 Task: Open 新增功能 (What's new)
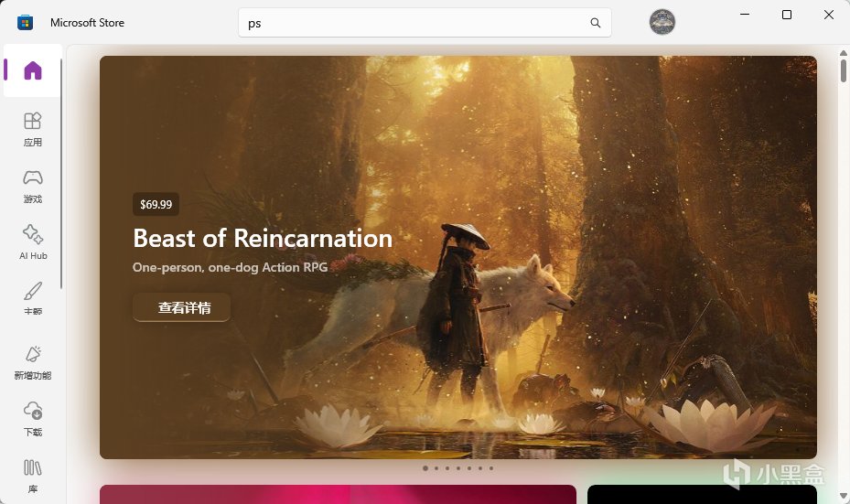(x=33, y=362)
